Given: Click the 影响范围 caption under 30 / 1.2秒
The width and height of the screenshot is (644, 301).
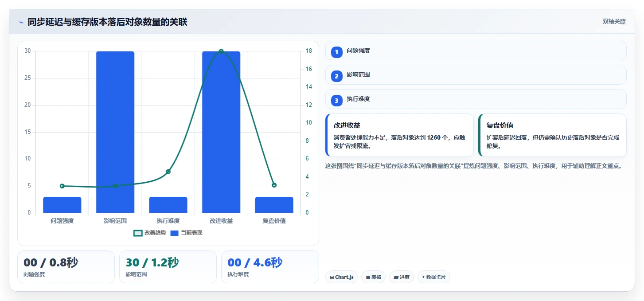Looking at the screenshot, I should [136, 274].
